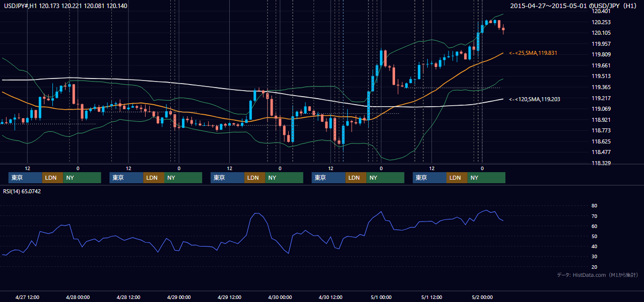Click price level 119.513 on axis
The width and height of the screenshot is (644, 302).
coord(601,76)
